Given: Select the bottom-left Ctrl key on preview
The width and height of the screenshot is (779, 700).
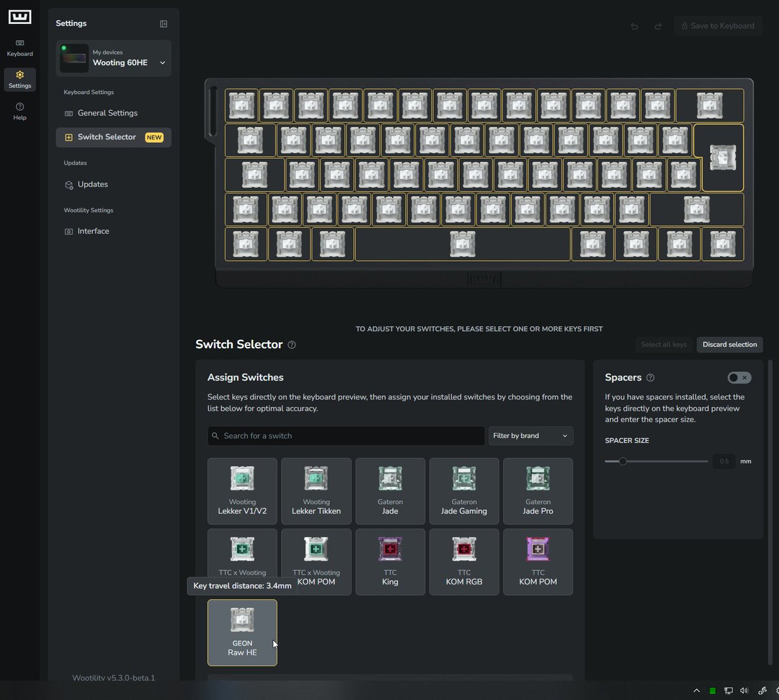Looking at the screenshot, I should (x=245, y=244).
